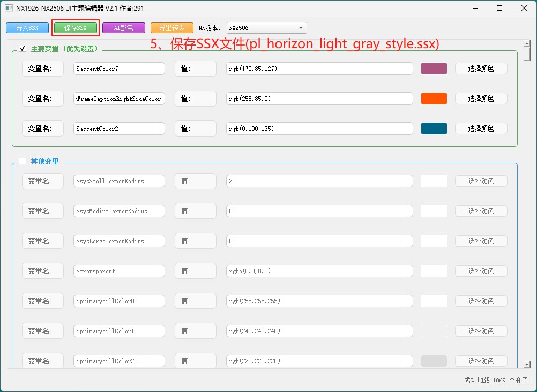Click the gray swatch for $primaryFillColor2
The height and width of the screenshot is (392, 537).
434,361
